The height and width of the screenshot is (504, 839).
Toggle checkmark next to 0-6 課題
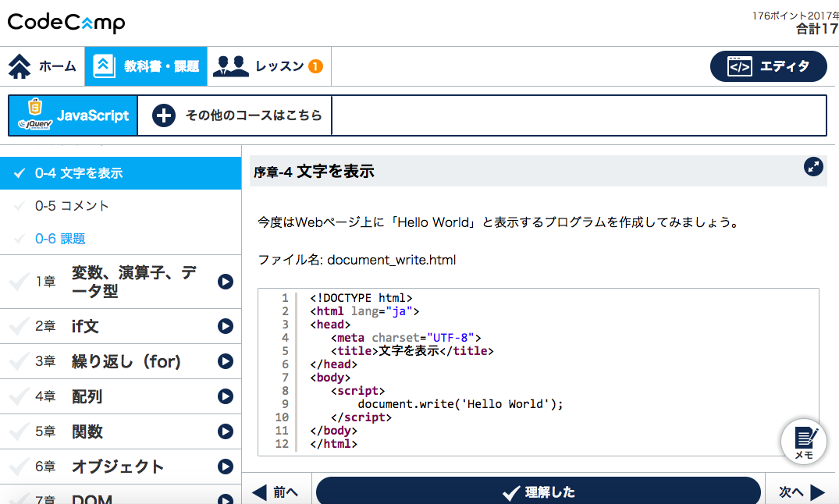[x=20, y=239]
